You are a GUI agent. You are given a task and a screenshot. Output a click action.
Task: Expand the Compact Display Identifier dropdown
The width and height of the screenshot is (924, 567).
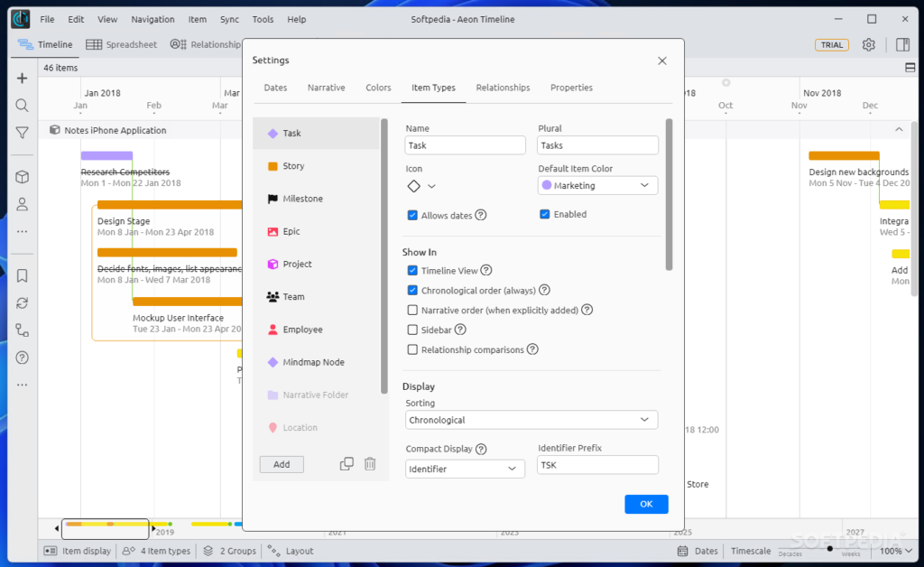(465, 469)
